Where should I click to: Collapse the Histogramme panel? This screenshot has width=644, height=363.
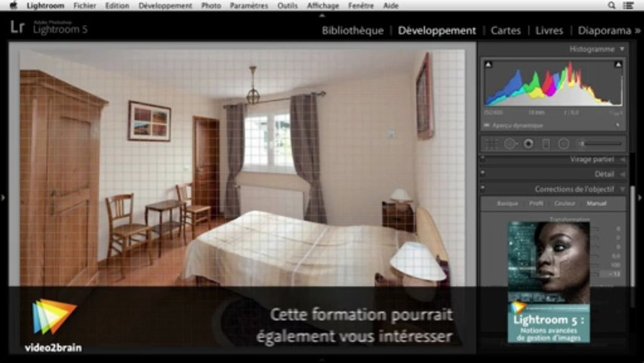[x=622, y=49]
